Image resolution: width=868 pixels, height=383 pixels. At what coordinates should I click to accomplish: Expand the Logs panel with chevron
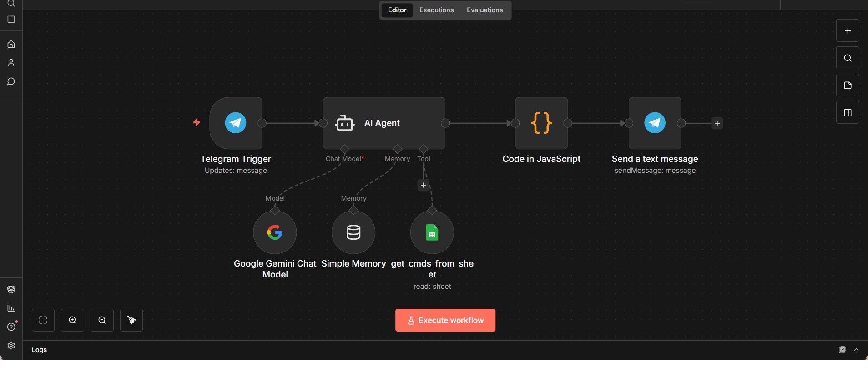(x=857, y=350)
